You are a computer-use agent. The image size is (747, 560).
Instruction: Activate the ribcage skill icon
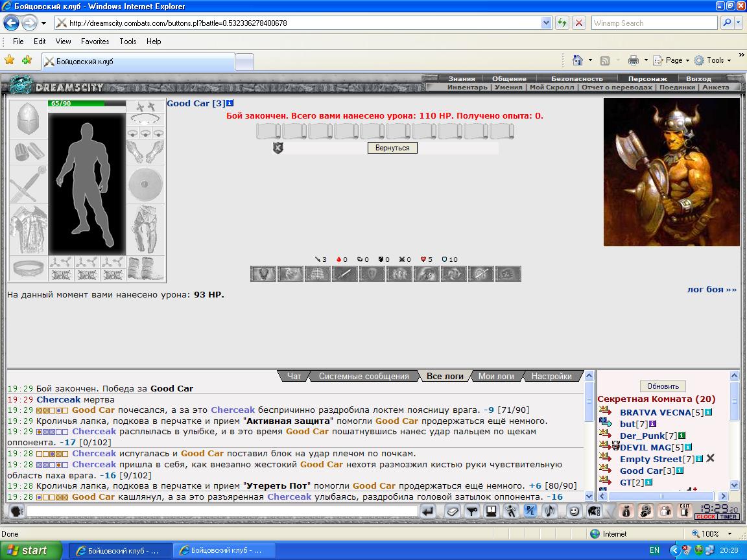coord(317,274)
